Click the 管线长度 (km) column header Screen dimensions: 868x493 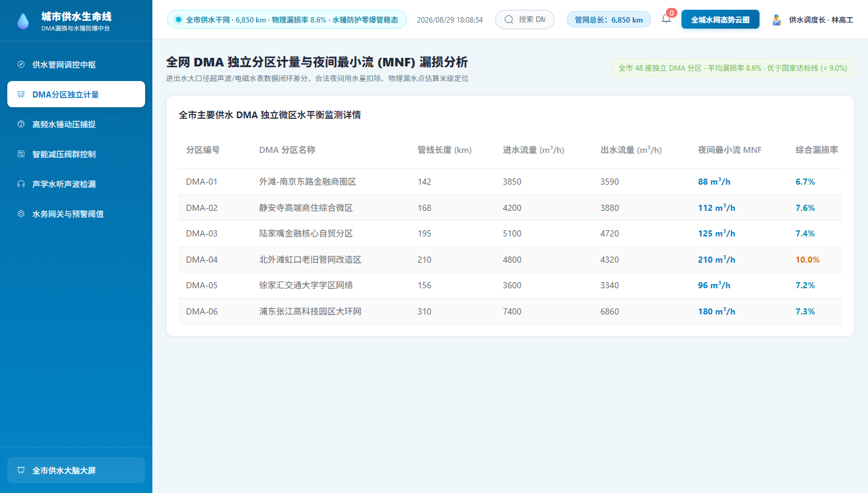click(444, 150)
